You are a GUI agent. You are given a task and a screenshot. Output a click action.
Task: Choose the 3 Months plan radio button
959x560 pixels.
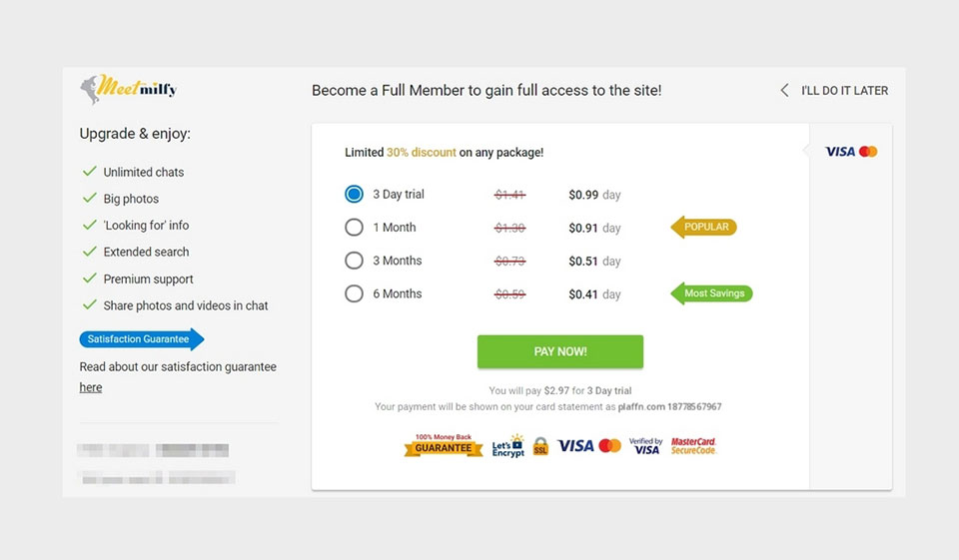pos(354,261)
